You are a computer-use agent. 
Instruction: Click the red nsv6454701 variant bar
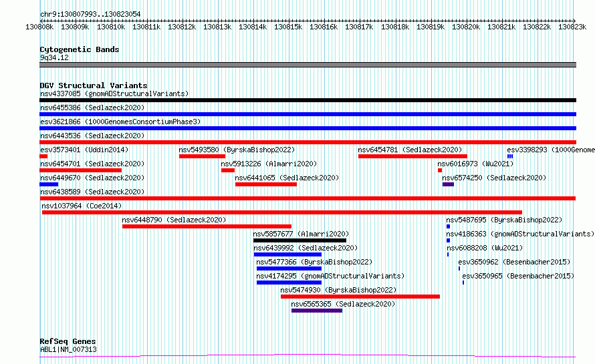(80, 170)
